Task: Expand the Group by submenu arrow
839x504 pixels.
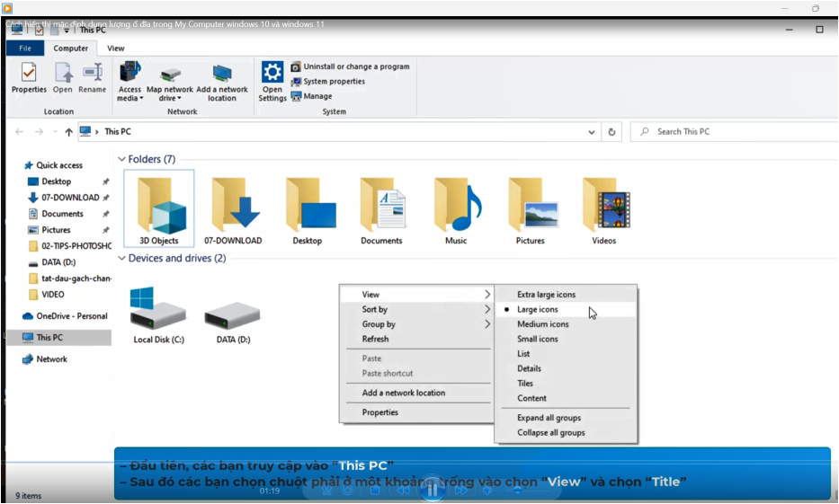Action: pos(486,324)
